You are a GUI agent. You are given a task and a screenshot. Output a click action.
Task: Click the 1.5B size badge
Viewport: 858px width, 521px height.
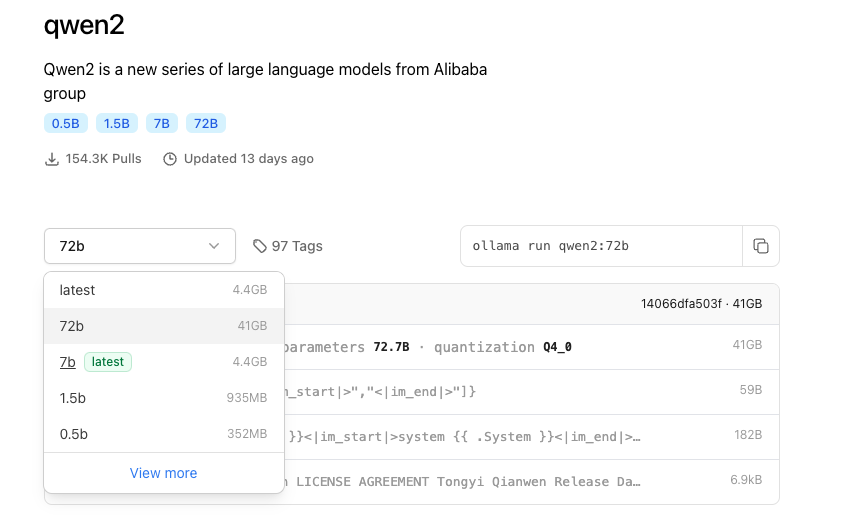coord(117,124)
